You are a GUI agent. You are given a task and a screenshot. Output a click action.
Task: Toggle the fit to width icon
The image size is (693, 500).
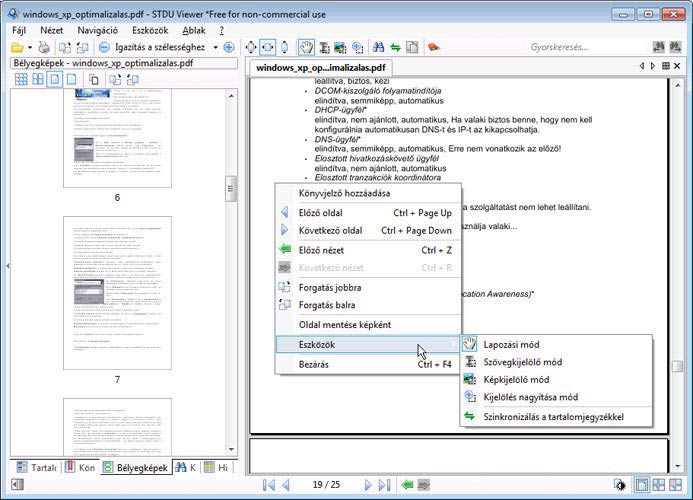pyautogui.click(x=267, y=47)
